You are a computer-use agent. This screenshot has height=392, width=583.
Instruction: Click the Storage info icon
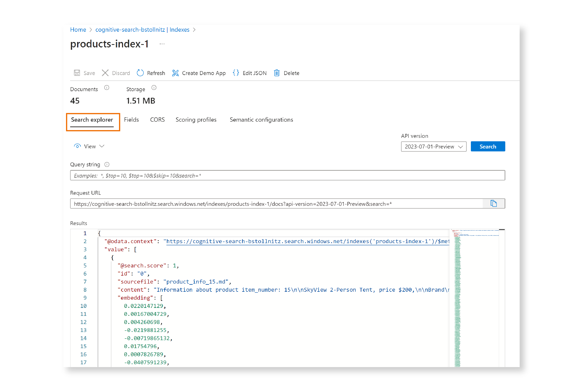coord(154,88)
